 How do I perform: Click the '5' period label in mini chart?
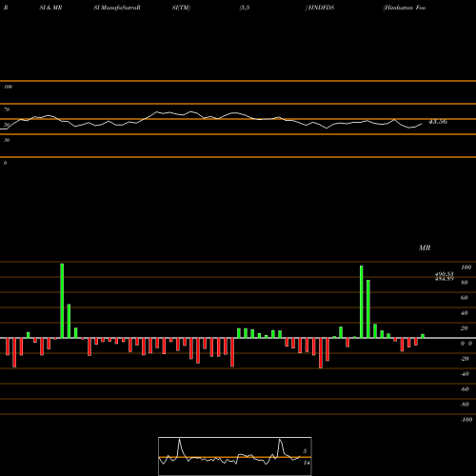(305, 451)
